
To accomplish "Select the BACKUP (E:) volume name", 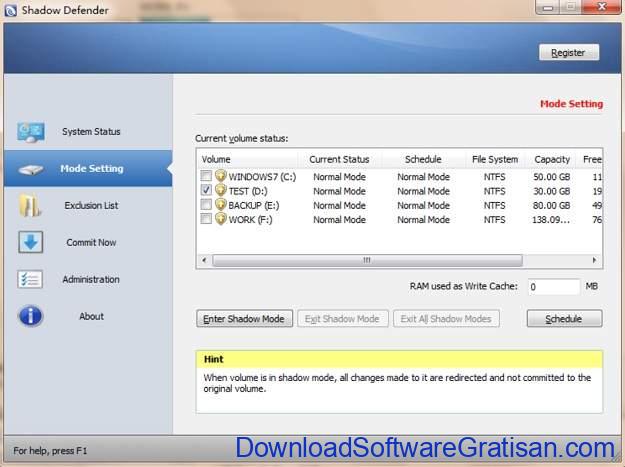I will 254,206.
